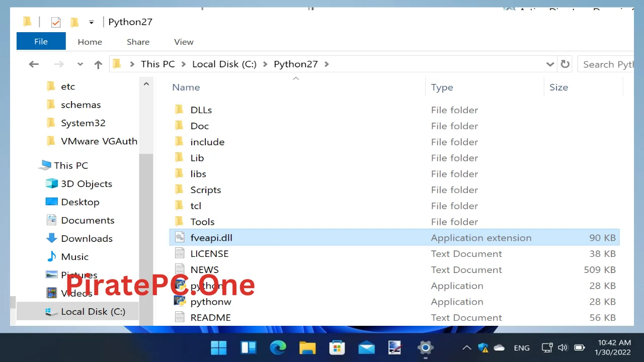Select the Tools folder
This screenshot has width=644, height=362.
202,222
